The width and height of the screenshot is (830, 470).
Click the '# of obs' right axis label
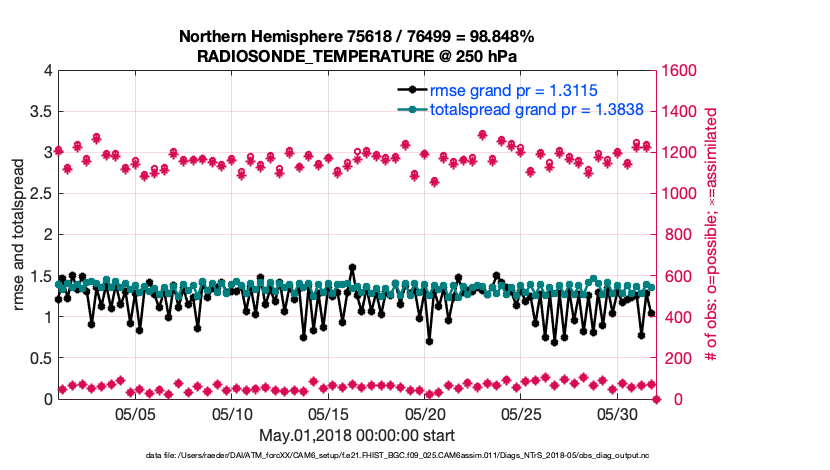711,235
